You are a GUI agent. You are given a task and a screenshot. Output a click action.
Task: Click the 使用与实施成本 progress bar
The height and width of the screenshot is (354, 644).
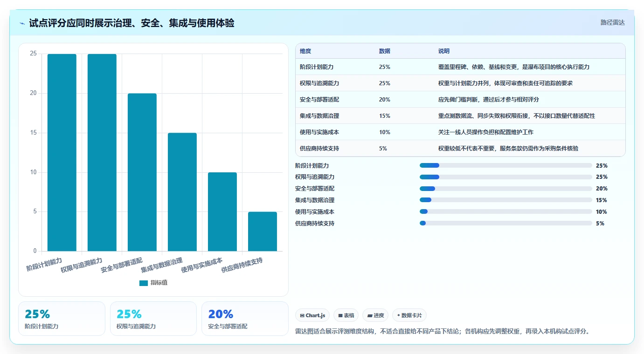506,212
